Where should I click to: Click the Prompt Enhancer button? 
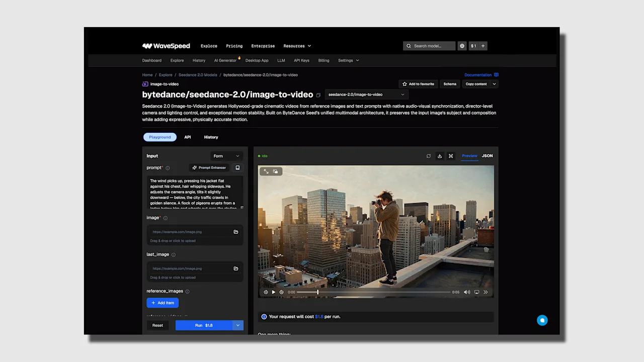click(x=209, y=167)
